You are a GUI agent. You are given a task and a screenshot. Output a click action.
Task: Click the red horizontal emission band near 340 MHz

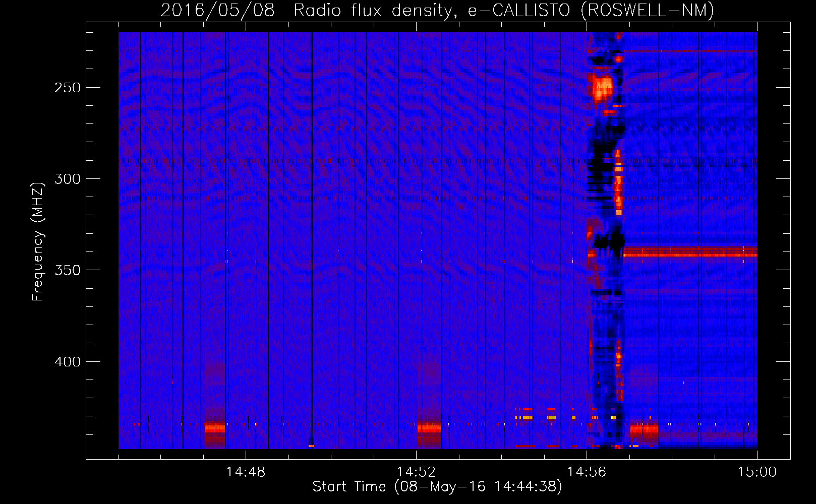click(690, 251)
